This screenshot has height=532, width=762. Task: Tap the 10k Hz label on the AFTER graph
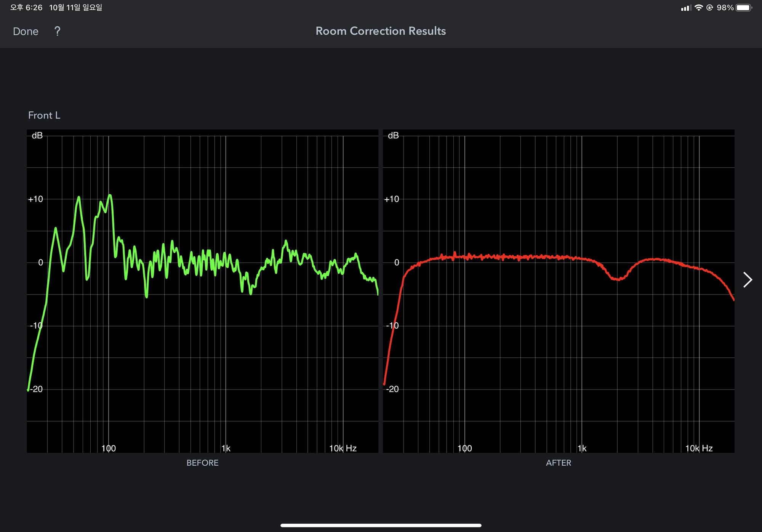tap(699, 448)
